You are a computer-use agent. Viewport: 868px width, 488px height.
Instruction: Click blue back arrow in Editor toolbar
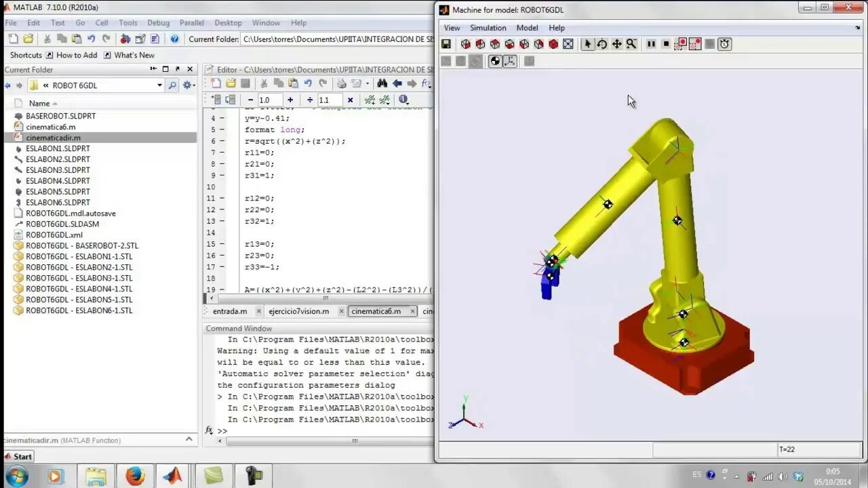(x=397, y=83)
